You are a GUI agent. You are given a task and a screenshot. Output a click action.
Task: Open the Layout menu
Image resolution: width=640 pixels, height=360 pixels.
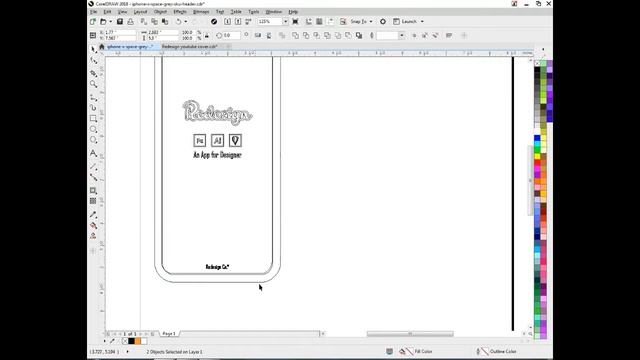[x=140, y=12]
